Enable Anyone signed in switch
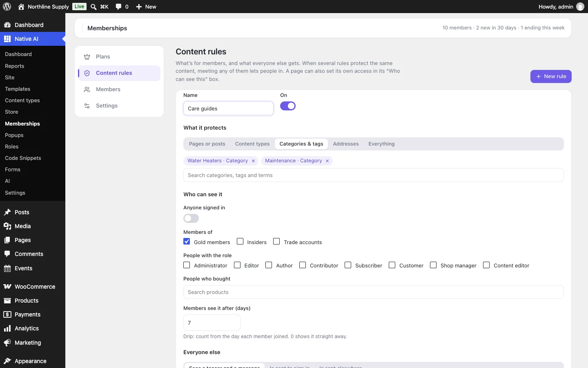The image size is (588, 368). point(191,218)
